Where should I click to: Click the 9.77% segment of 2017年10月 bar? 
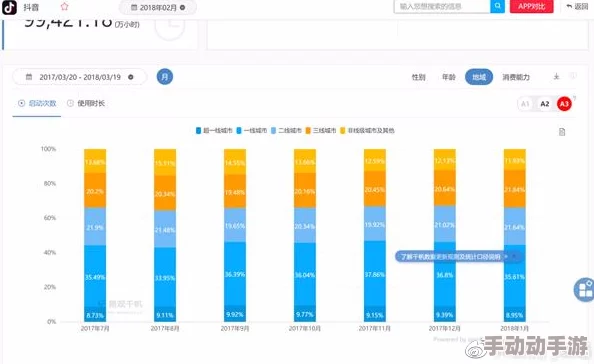pos(305,314)
